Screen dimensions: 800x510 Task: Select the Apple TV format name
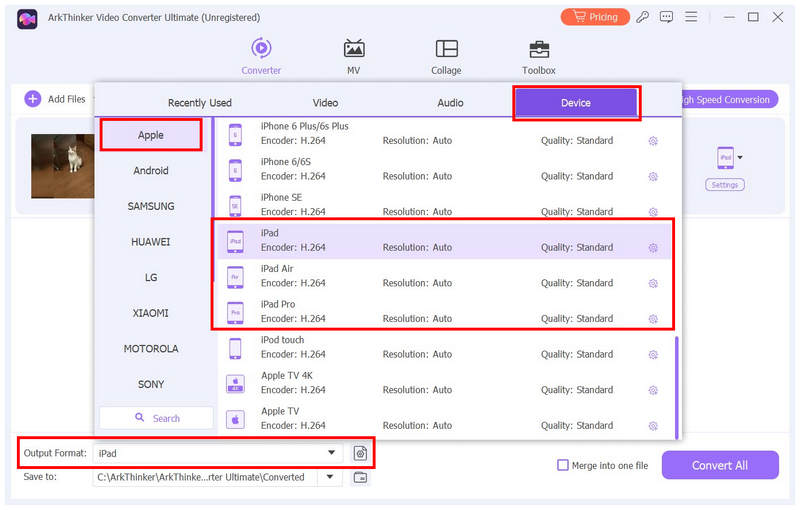coord(280,411)
